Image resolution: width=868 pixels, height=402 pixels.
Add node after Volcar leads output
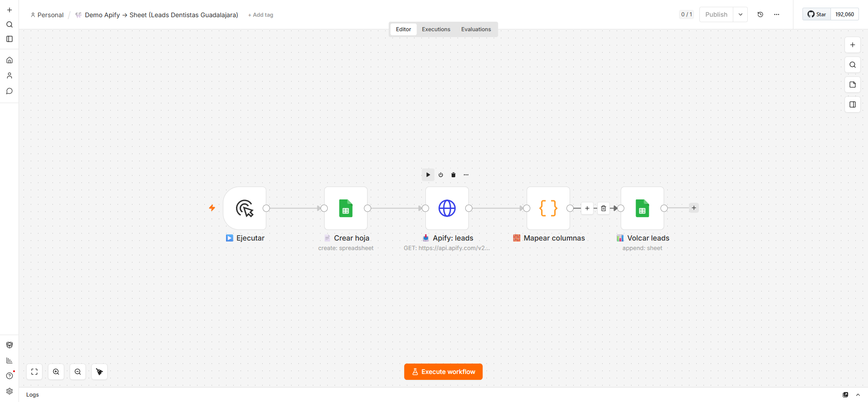pos(694,208)
